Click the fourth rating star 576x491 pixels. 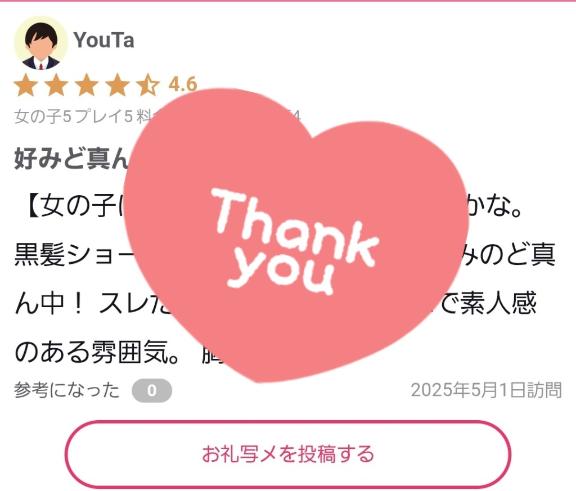click(117, 85)
